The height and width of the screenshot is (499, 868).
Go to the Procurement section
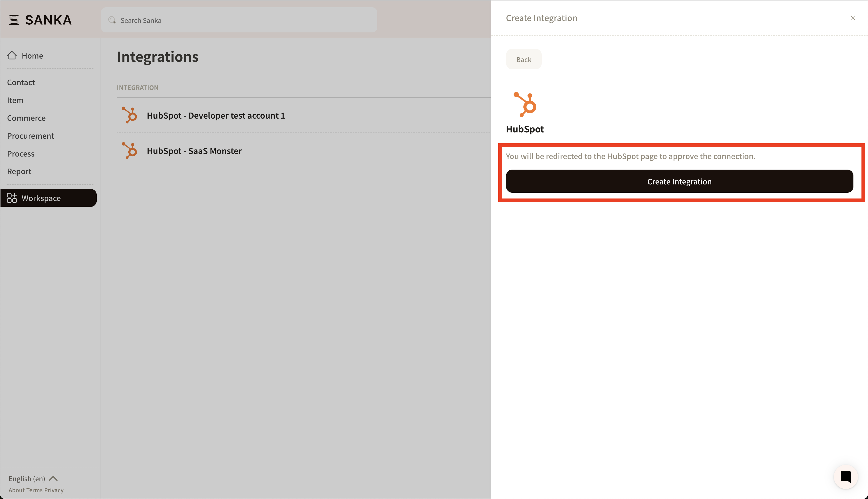tap(30, 136)
